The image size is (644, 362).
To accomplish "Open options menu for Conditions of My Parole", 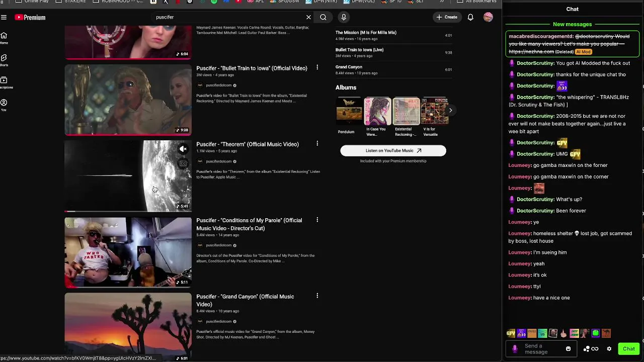I will (317, 220).
